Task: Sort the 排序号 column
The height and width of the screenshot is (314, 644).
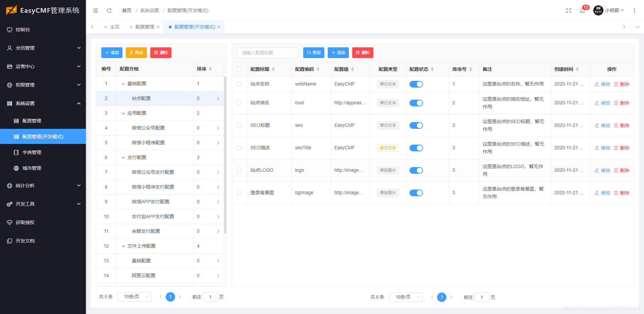Action: coord(471,69)
